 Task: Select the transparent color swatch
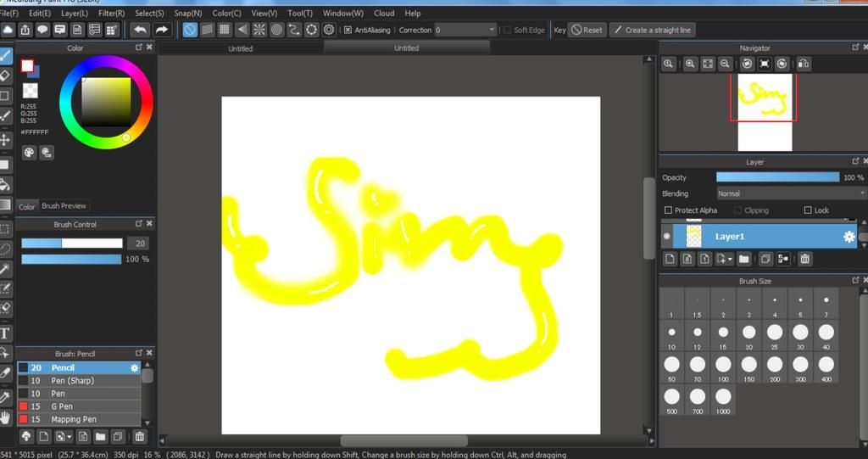coord(31,91)
